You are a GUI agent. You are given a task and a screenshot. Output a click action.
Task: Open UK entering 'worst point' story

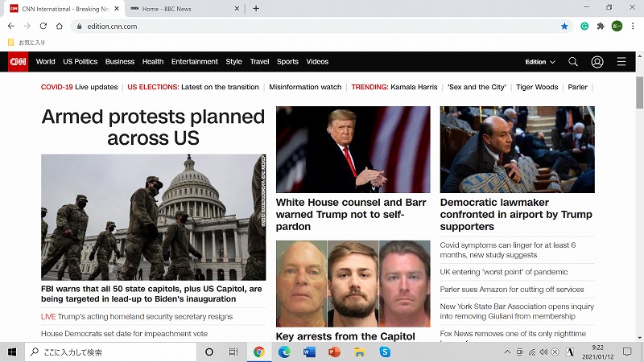coord(504,272)
